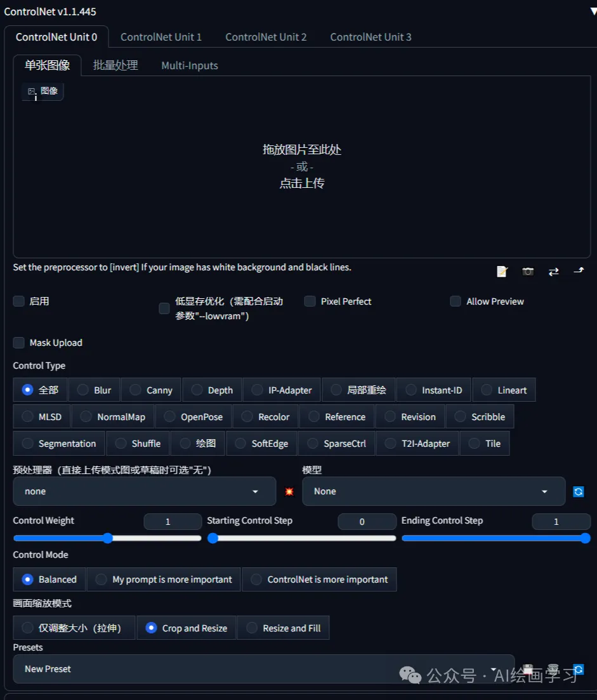Image resolution: width=597 pixels, height=700 pixels.
Task: Expand the 模型 model dropdown
Action: click(x=433, y=491)
